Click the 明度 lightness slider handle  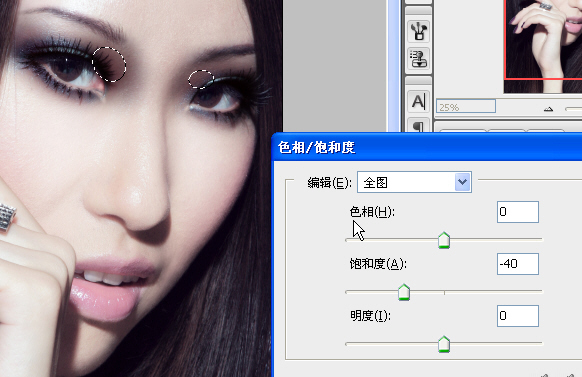pos(444,344)
